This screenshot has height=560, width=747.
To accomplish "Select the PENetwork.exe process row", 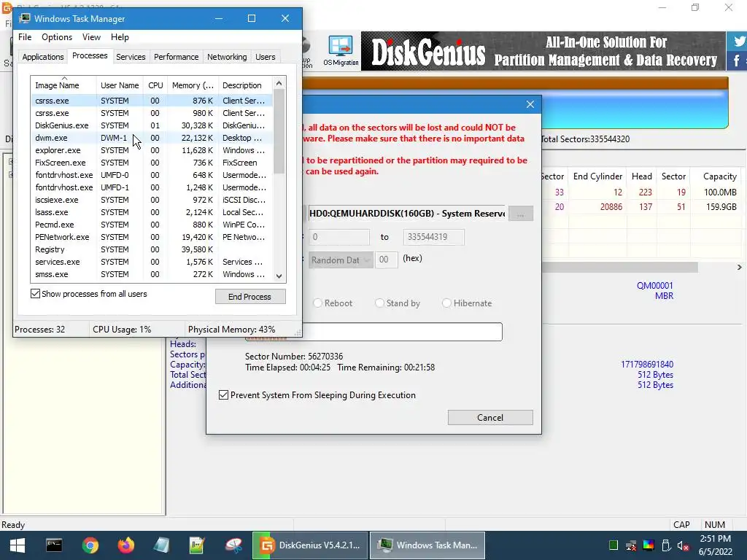I will click(x=152, y=237).
